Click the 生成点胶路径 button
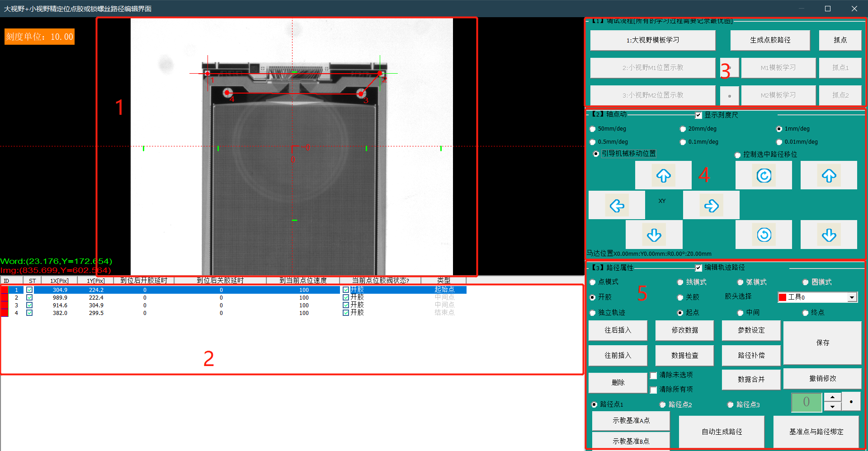This screenshot has height=451, width=868. [x=770, y=40]
